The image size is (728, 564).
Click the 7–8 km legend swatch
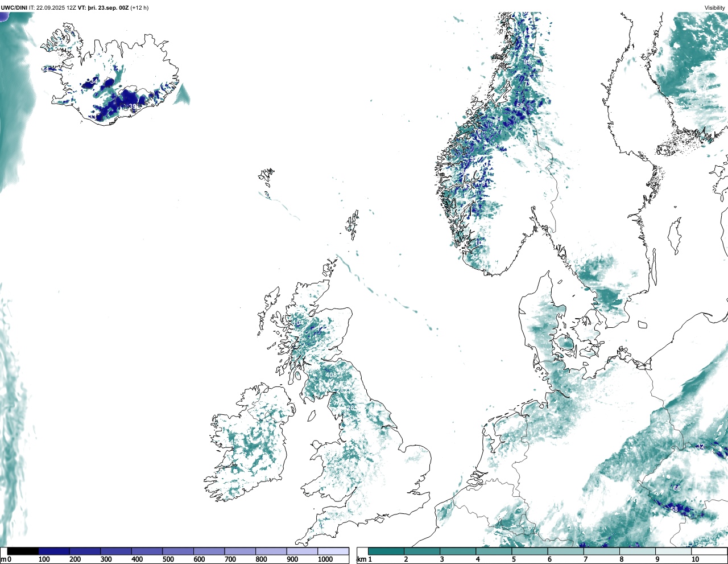click(x=601, y=551)
